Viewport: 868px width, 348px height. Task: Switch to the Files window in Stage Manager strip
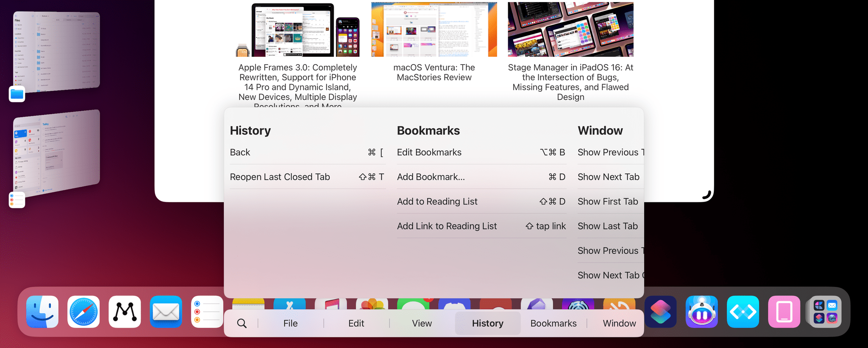coord(57,51)
